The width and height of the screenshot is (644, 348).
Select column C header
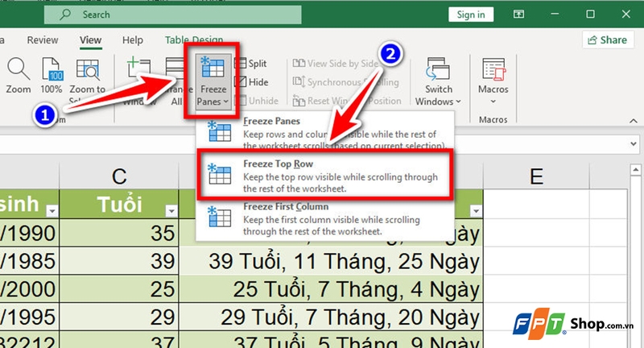coord(119,176)
